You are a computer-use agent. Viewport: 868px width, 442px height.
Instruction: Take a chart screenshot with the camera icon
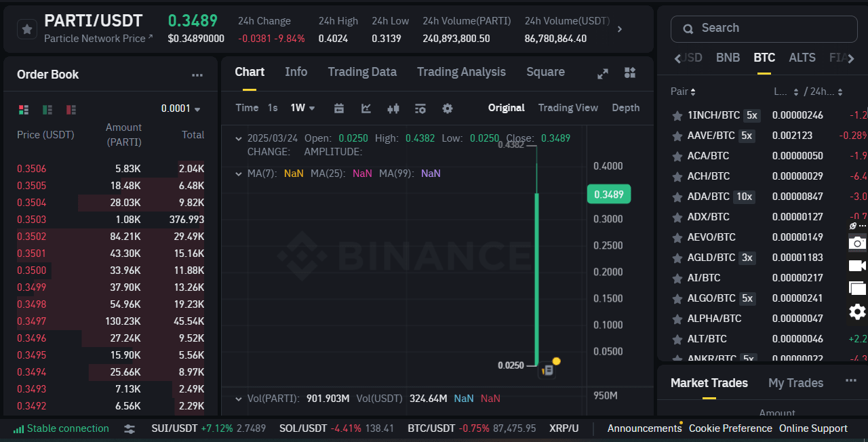(857, 243)
